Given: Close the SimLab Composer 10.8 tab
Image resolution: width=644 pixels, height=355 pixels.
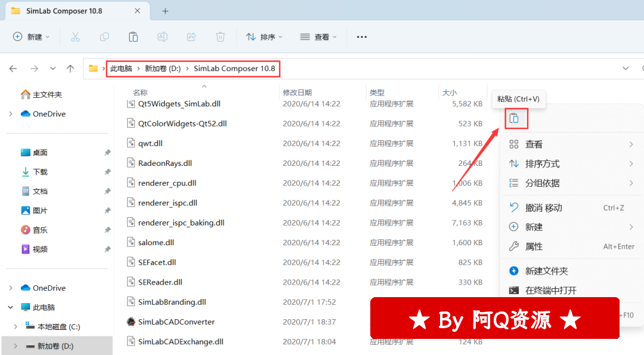Looking at the screenshot, I should click(x=137, y=11).
